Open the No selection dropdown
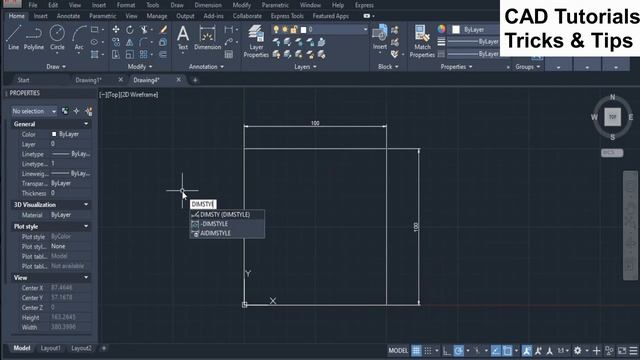The image size is (640, 360). click(x=34, y=111)
